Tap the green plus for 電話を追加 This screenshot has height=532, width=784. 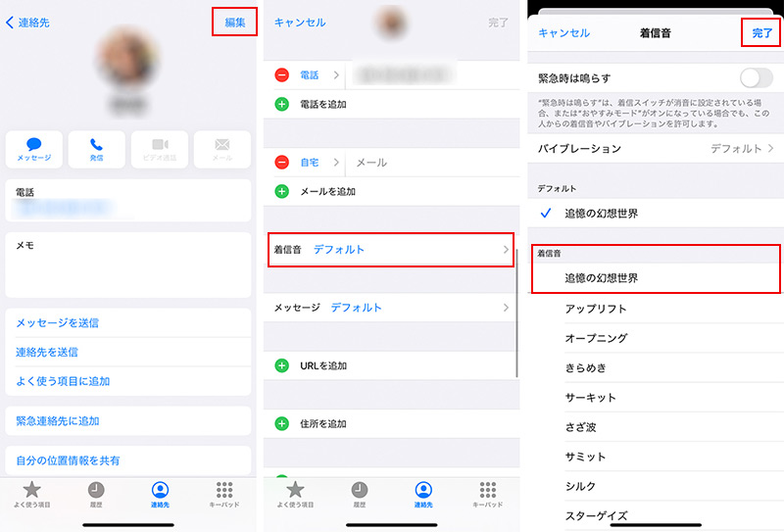coord(282,104)
